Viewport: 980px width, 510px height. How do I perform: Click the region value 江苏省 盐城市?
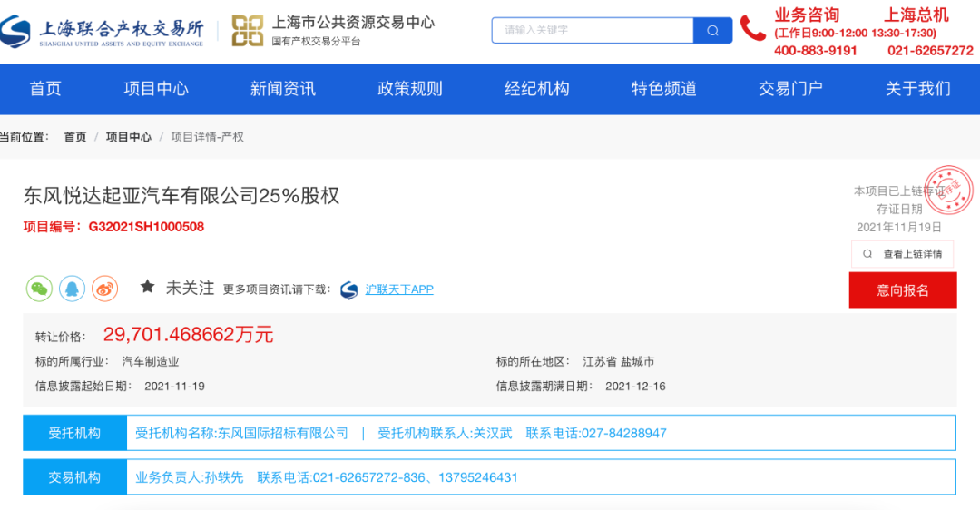pyautogui.click(x=619, y=362)
